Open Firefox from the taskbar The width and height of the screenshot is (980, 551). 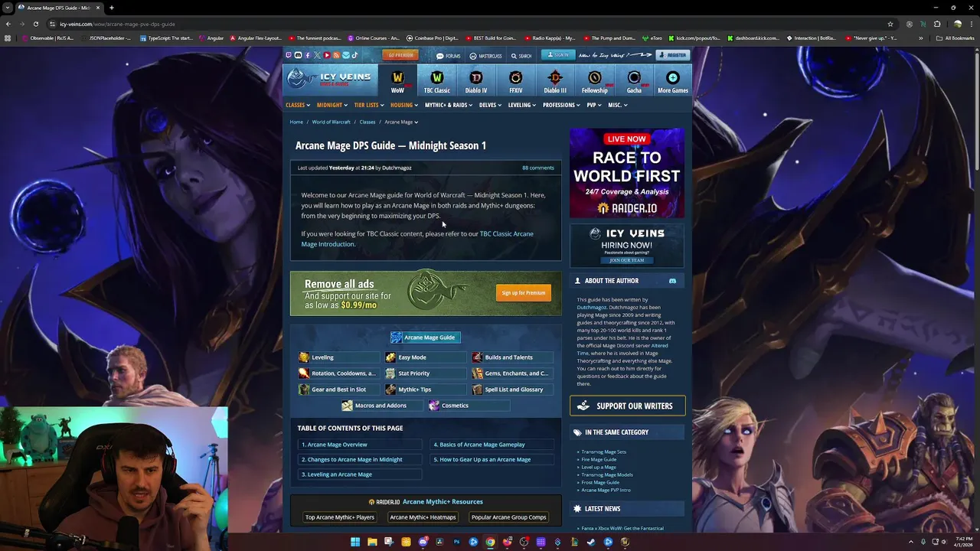click(507, 542)
